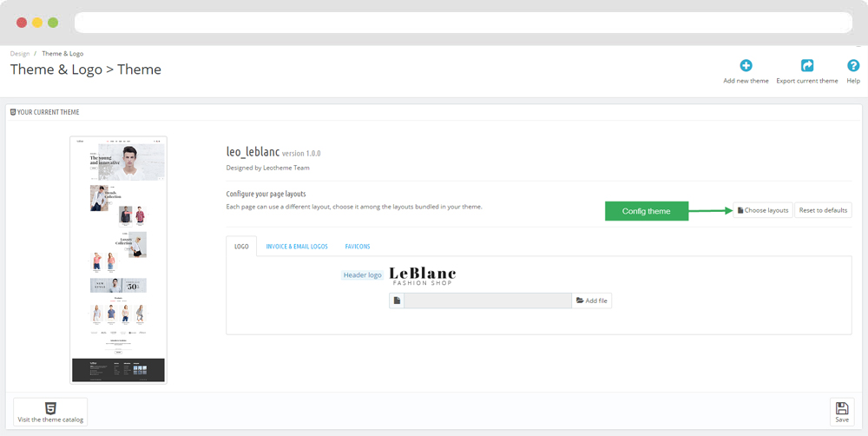Open the Invoice & Email Logos tab

297,247
